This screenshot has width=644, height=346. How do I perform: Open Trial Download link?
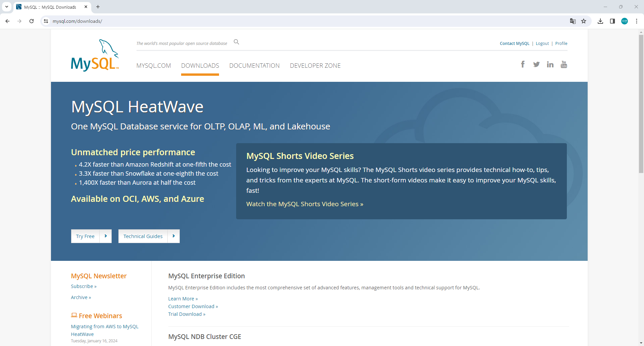(x=186, y=314)
